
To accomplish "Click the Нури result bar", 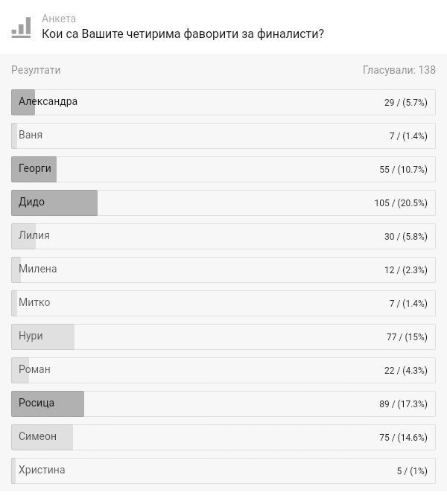I will [x=223, y=336].
